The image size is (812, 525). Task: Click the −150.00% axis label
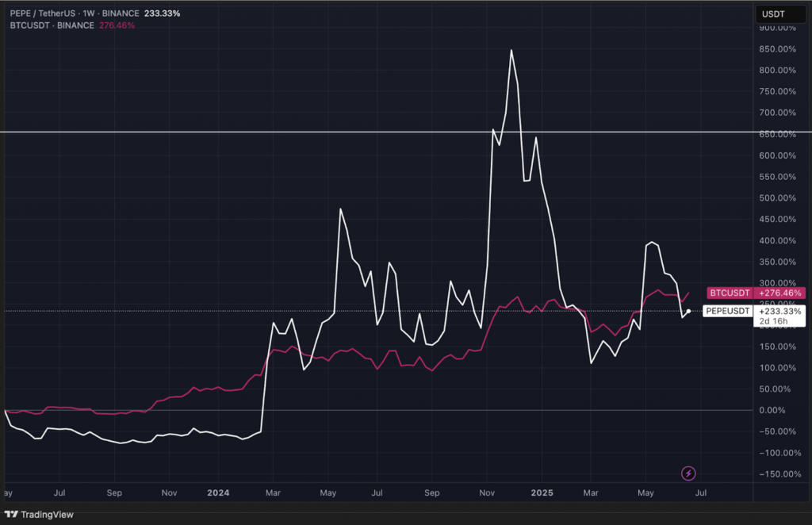[780, 473]
